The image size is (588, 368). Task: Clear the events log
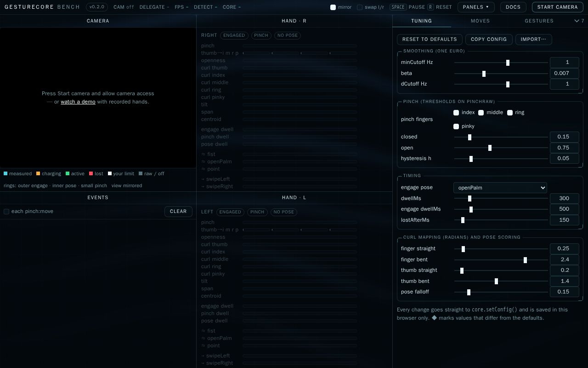coord(178,211)
